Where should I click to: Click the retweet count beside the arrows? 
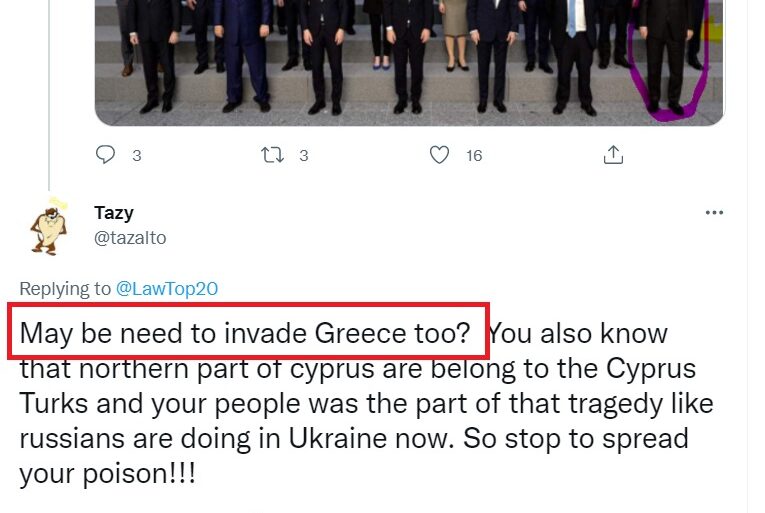coord(303,156)
